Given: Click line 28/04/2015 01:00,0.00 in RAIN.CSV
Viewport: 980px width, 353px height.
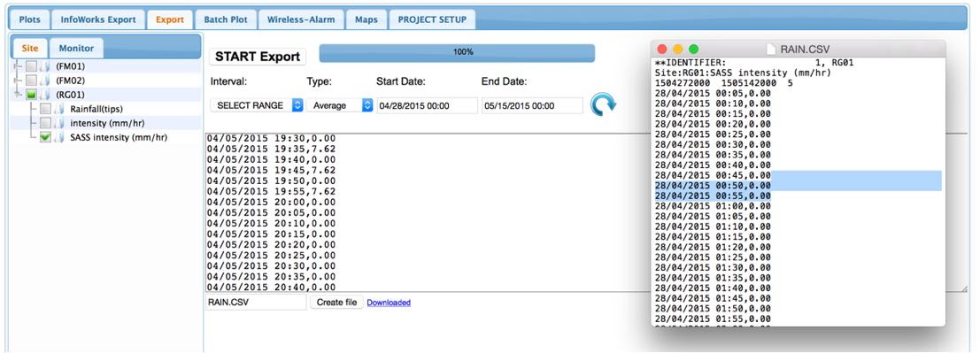Looking at the screenshot, I should pyautogui.click(x=713, y=206).
